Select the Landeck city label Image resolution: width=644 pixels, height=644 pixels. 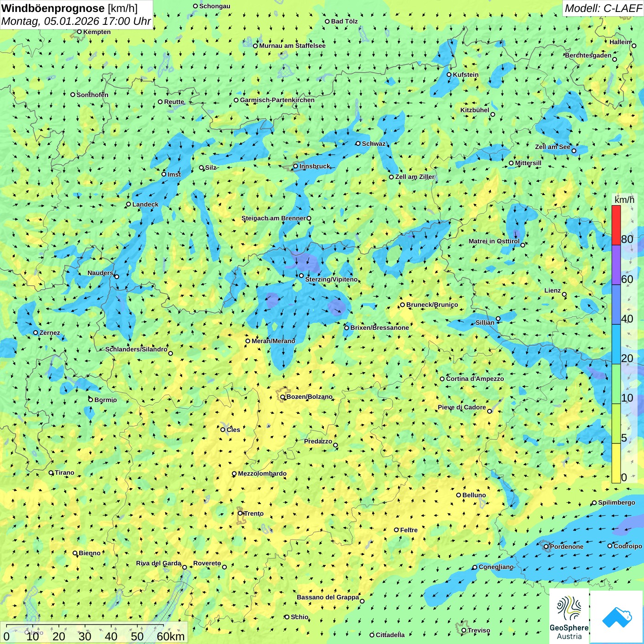point(145,204)
